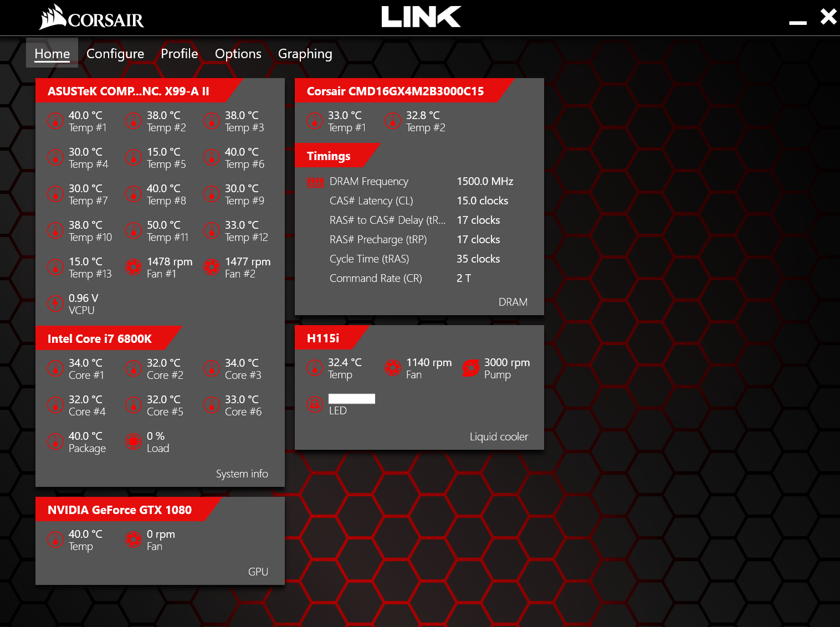
Task: Click the H115i Pump icon
Action: click(x=471, y=368)
